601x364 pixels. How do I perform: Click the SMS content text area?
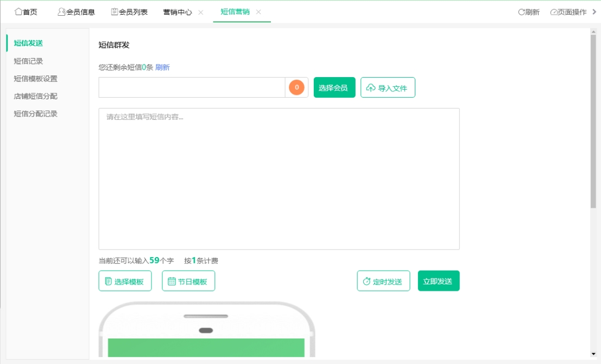279,179
